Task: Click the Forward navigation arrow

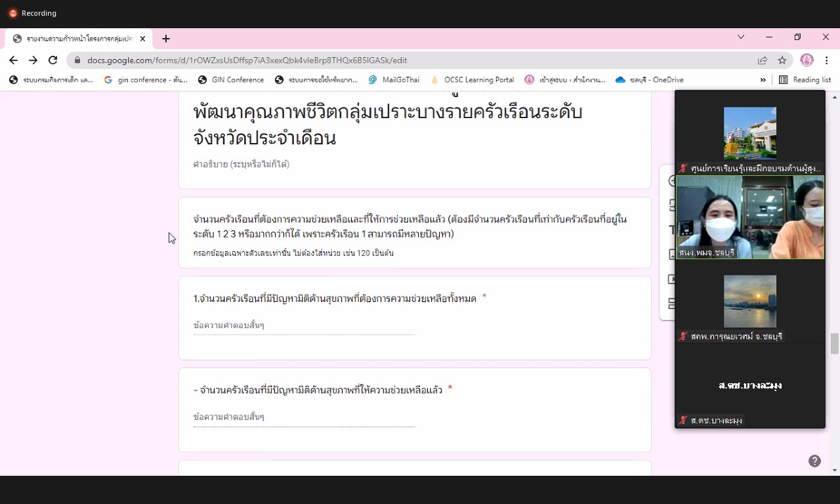Action: (33, 60)
